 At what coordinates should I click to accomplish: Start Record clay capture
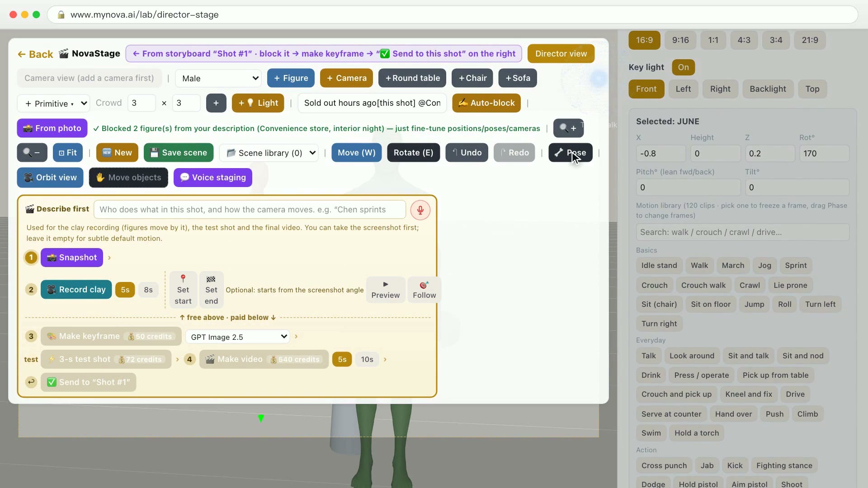click(76, 290)
